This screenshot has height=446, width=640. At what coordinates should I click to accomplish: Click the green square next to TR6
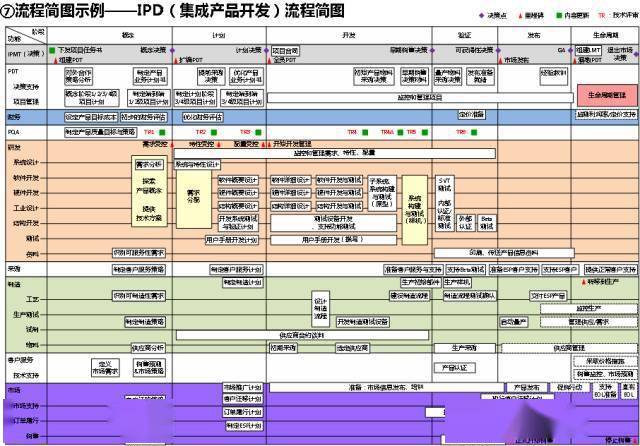(473, 132)
